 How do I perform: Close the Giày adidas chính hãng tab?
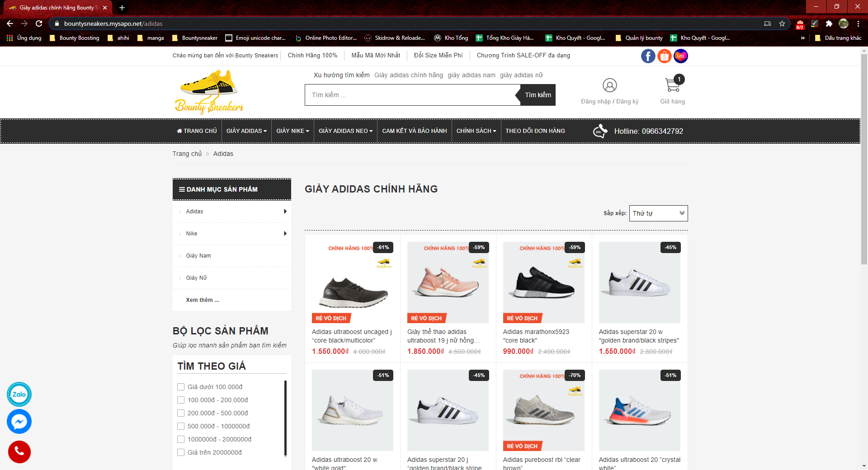pyautogui.click(x=105, y=8)
